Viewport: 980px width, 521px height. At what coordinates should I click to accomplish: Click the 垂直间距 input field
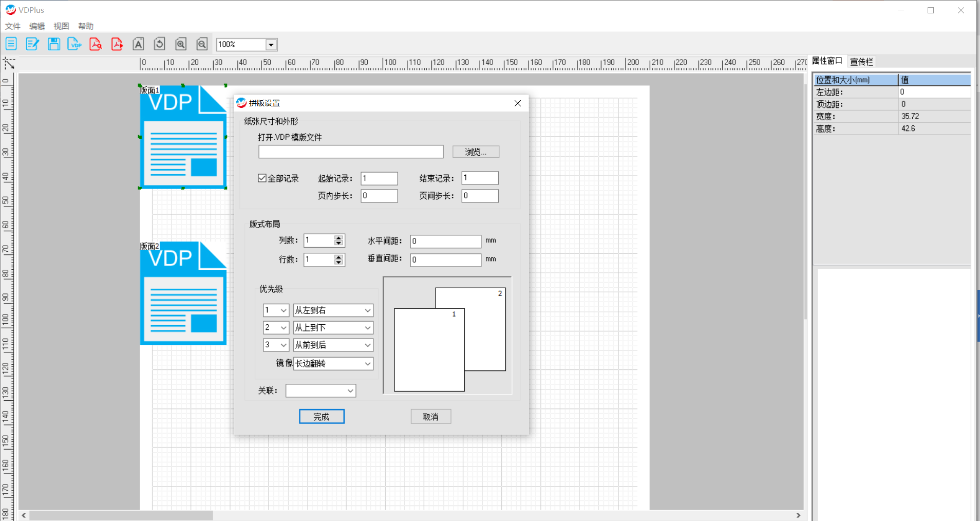(x=445, y=259)
